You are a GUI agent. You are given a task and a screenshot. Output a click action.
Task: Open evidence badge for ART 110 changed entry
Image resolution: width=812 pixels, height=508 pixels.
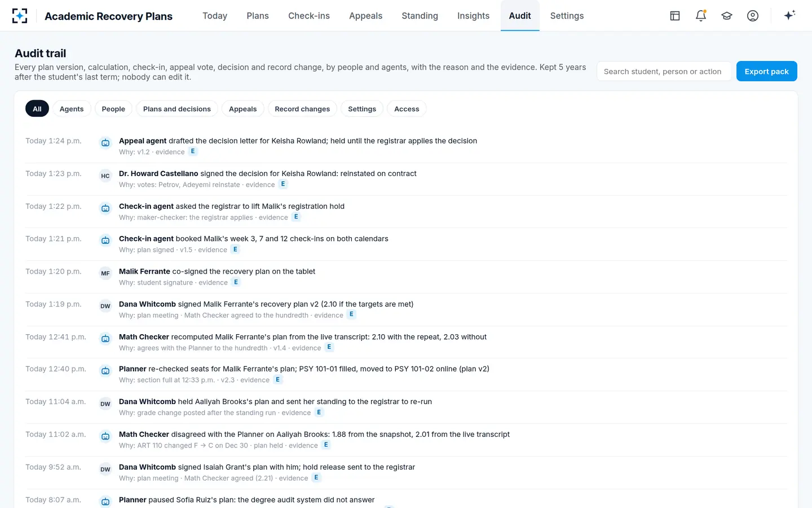(326, 445)
